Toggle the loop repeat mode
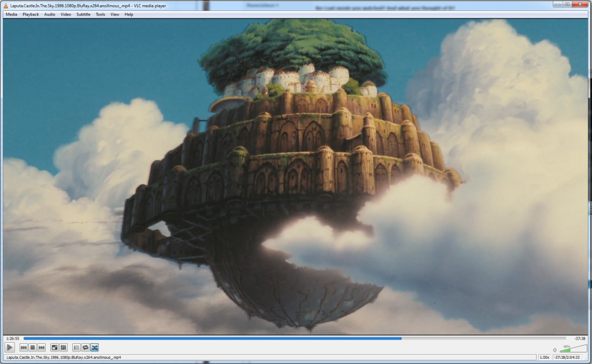 tap(86, 347)
